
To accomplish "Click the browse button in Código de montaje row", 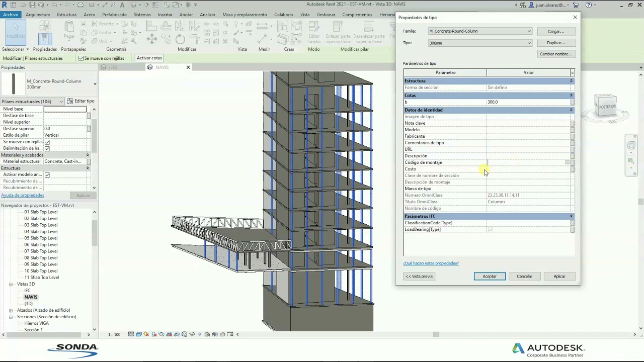I will coord(567,162).
